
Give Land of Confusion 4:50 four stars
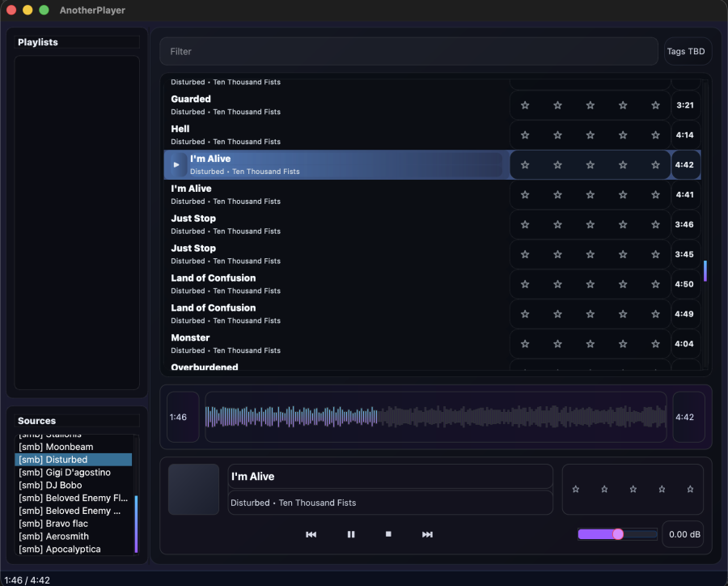[x=623, y=284]
